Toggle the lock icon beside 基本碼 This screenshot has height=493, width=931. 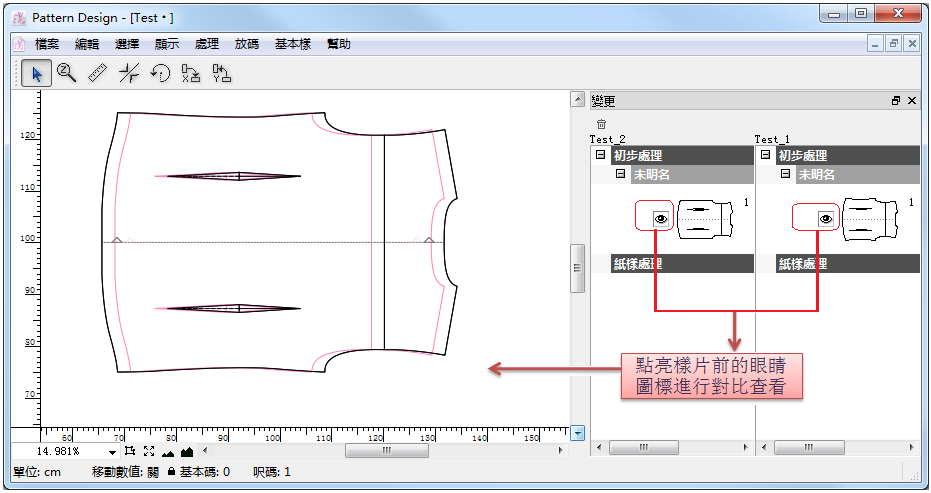[x=171, y=472]
